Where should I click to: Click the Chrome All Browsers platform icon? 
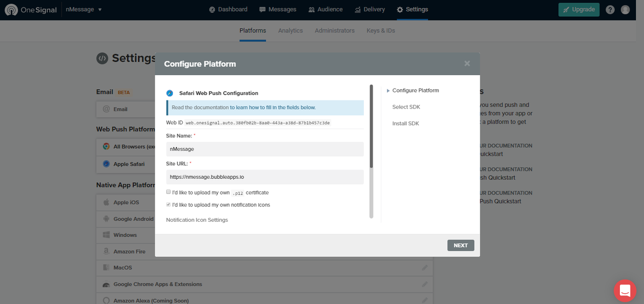click(106, 147)
